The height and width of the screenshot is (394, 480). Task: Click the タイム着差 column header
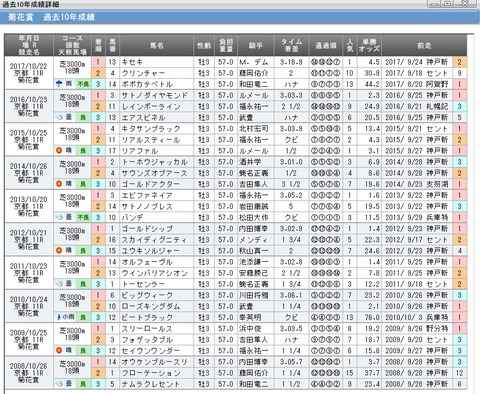tap(291, 45)
